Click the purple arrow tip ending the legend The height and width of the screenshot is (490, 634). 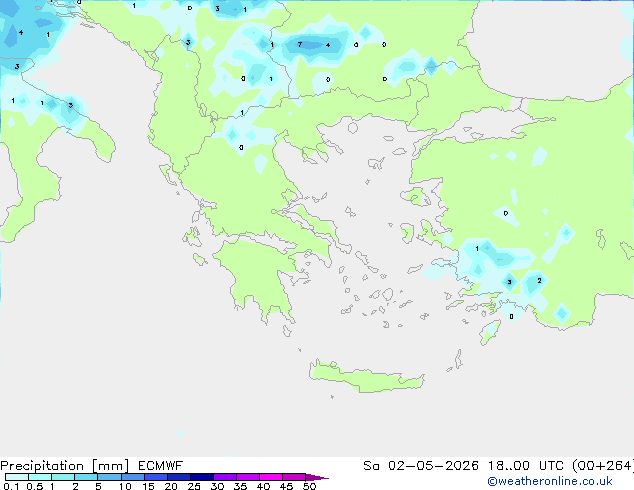click(317, 477)
